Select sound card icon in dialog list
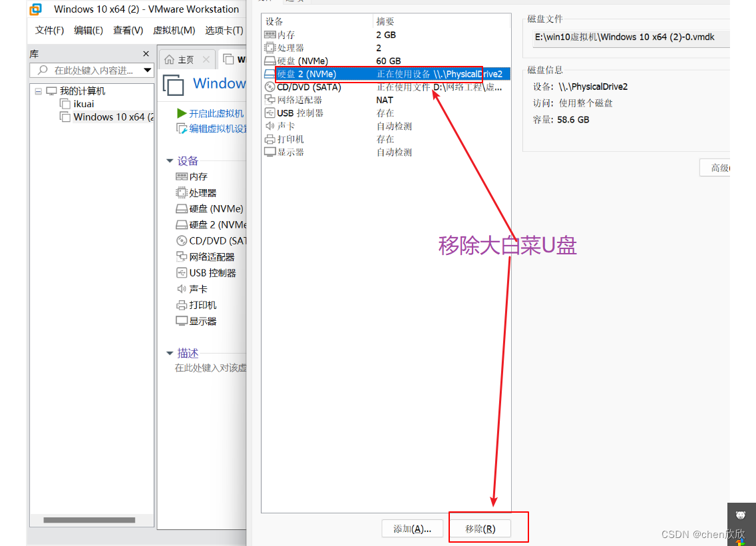Viewport: 756px width, 546px height. (270, 126)
